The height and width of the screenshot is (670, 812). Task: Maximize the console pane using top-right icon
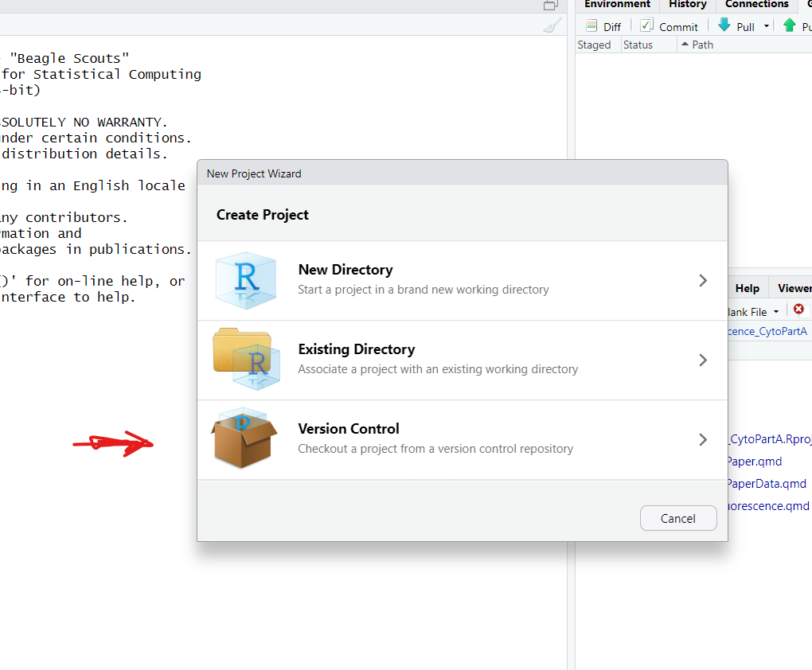click(x=550, y=5)
